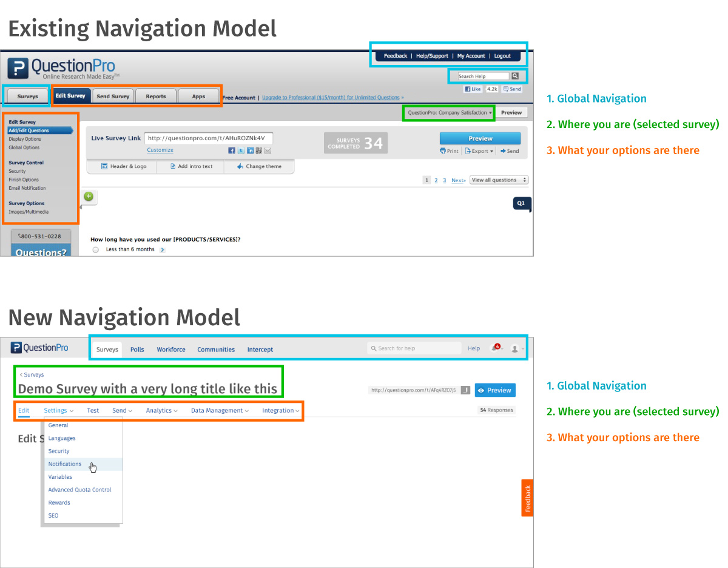Screen dimensions: 728x568
Task: Switch to the Communities tab
Action: [x=216, y=350]
